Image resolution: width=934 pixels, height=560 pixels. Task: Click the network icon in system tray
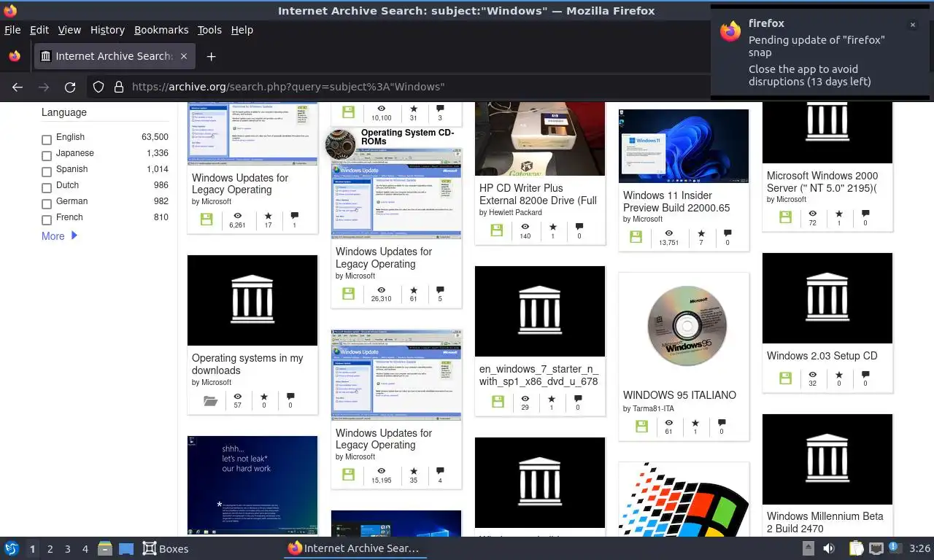(x=876, y=548)
